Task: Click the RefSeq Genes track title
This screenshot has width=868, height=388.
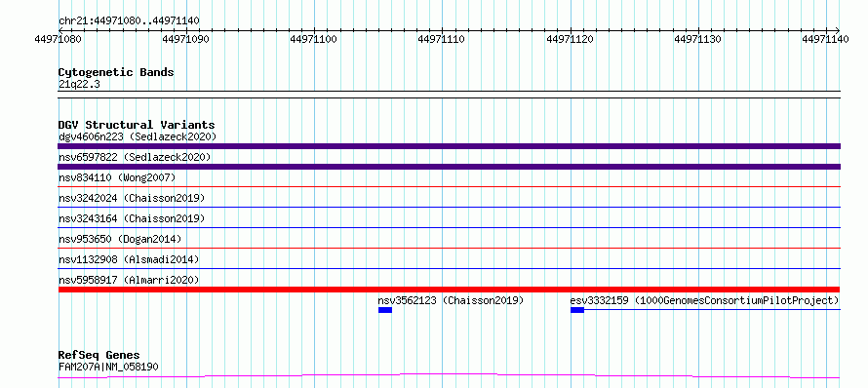Action: tap(99, 355)
